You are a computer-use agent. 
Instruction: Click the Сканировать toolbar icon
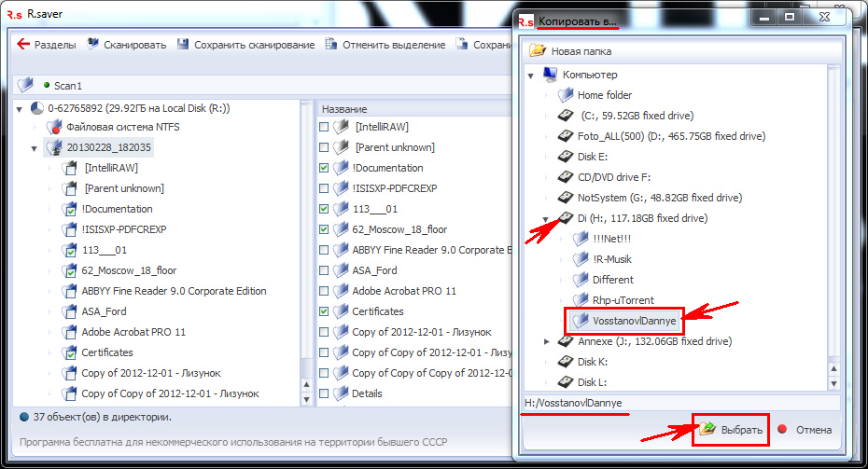click(x=92, y=45)
